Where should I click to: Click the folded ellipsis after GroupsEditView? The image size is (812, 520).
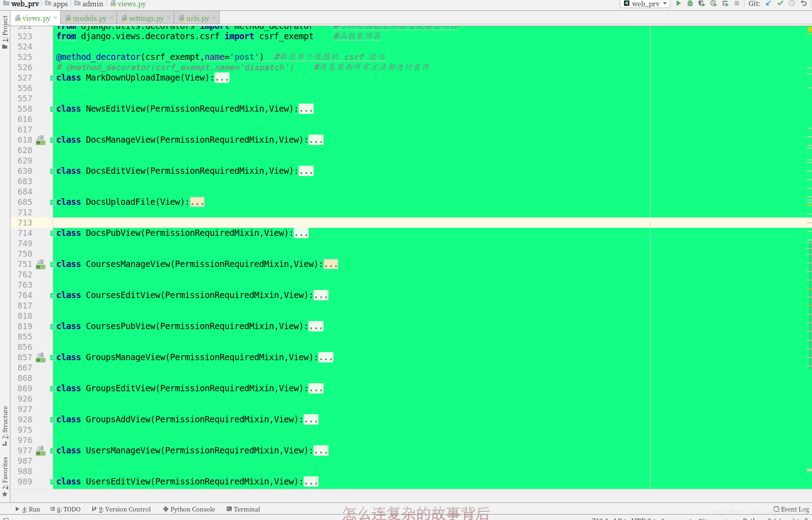(x=316, y=389)
